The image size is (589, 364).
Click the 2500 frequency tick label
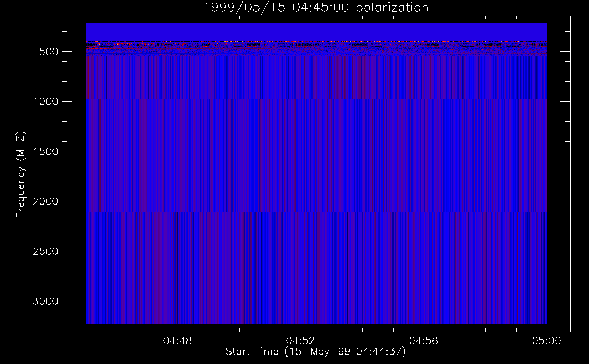(x=46, y=251)
